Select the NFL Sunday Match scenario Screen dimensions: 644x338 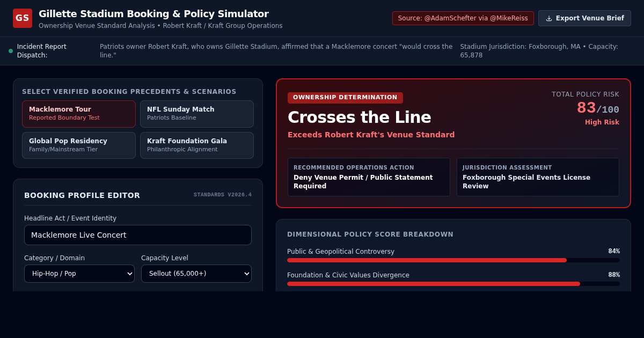[197, 114]
